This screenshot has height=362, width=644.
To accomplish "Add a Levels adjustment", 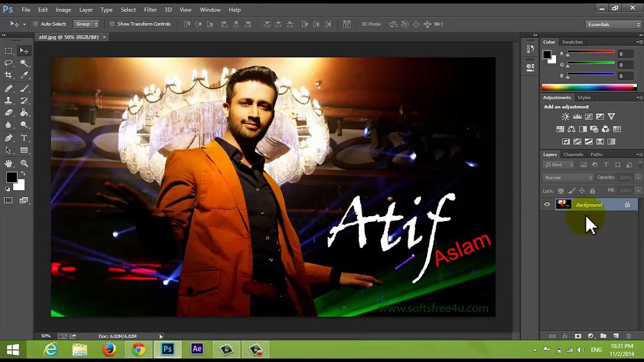I will (x=577, y=117).
